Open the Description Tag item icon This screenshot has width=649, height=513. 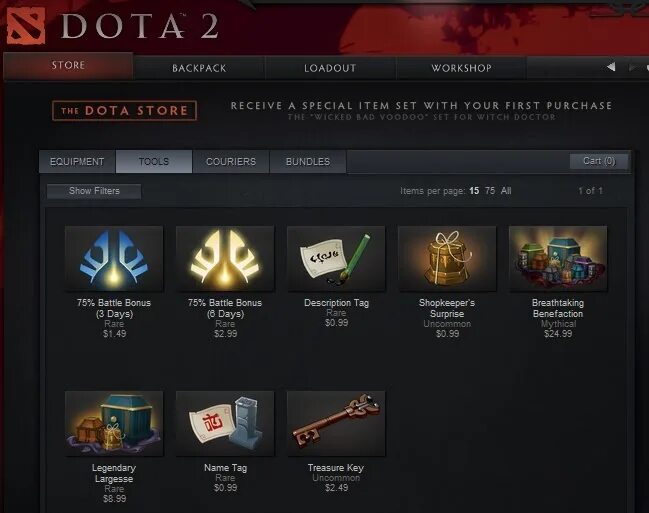coord(336,258)
